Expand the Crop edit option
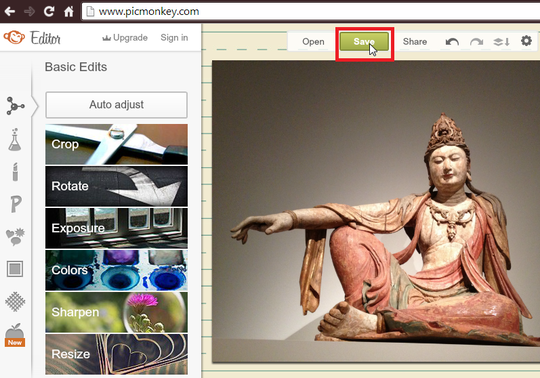 pos(116,144)
